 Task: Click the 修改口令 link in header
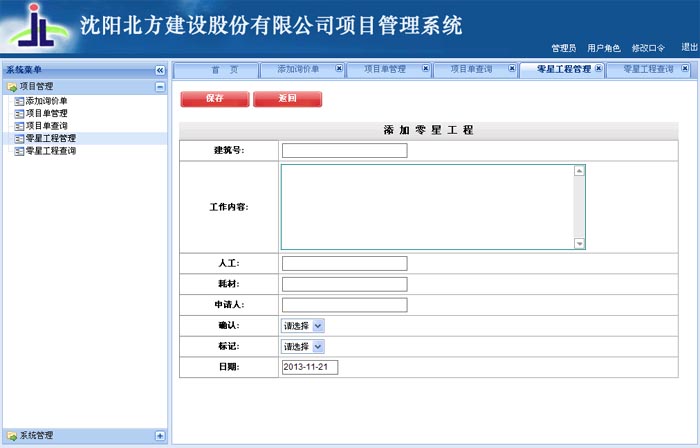pyautogui.click(x=648, y=48)
